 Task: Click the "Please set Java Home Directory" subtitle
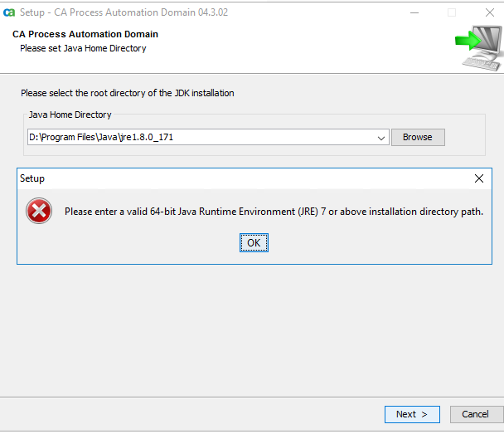[83, 48]
